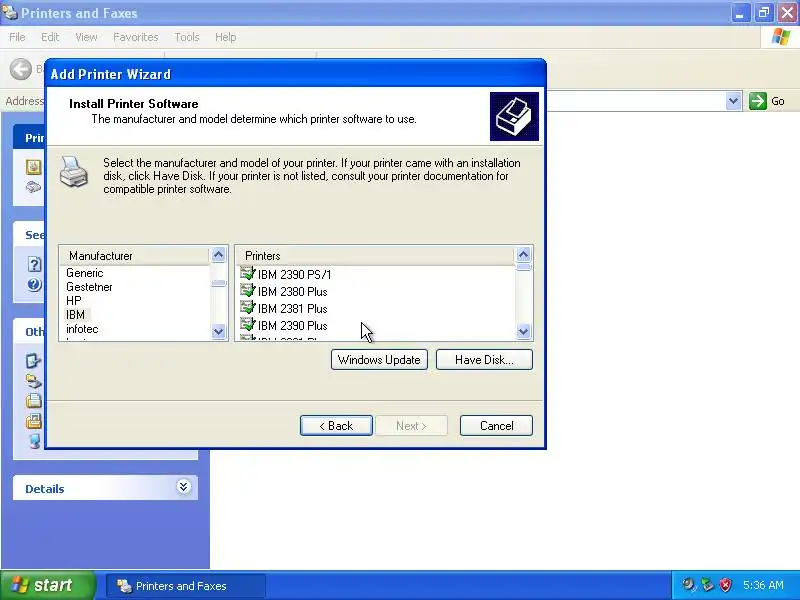This screenshot has height=600, width=800.
Task: Open the Favorites menu
Action: (136, 37)
